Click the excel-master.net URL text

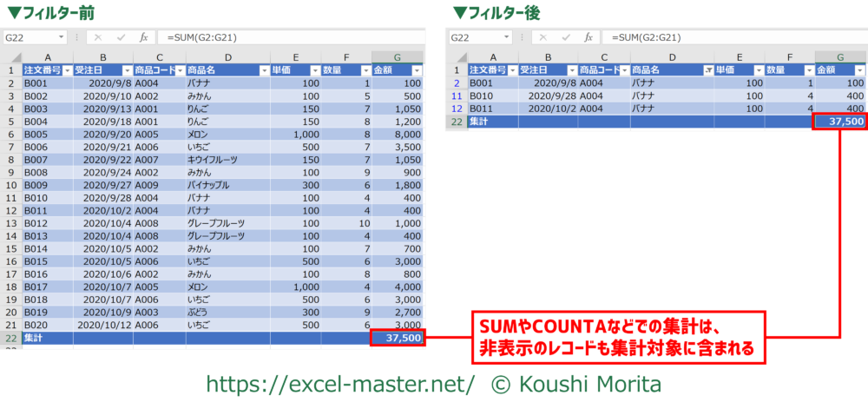pyautogui.click(x=339, y=383)
